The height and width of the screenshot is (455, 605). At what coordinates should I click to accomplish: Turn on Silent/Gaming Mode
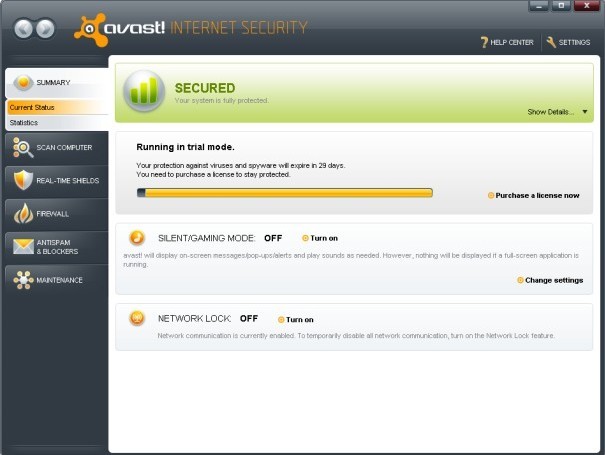323,239
